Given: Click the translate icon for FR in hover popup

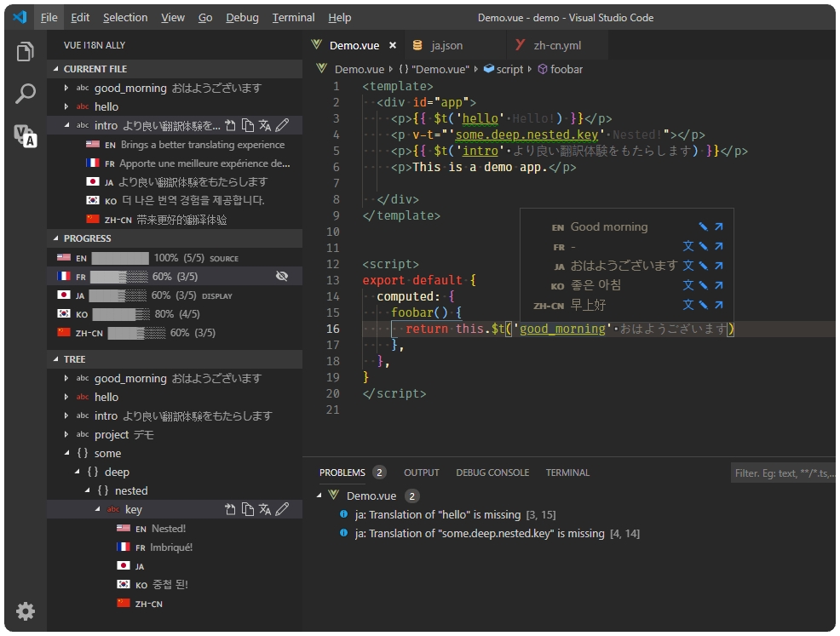Looking at the screenshot, I should (688, 247).
